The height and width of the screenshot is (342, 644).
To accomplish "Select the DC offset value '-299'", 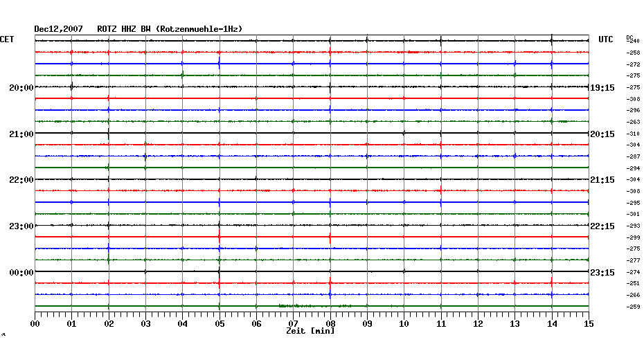I will [x=634, y=237].
